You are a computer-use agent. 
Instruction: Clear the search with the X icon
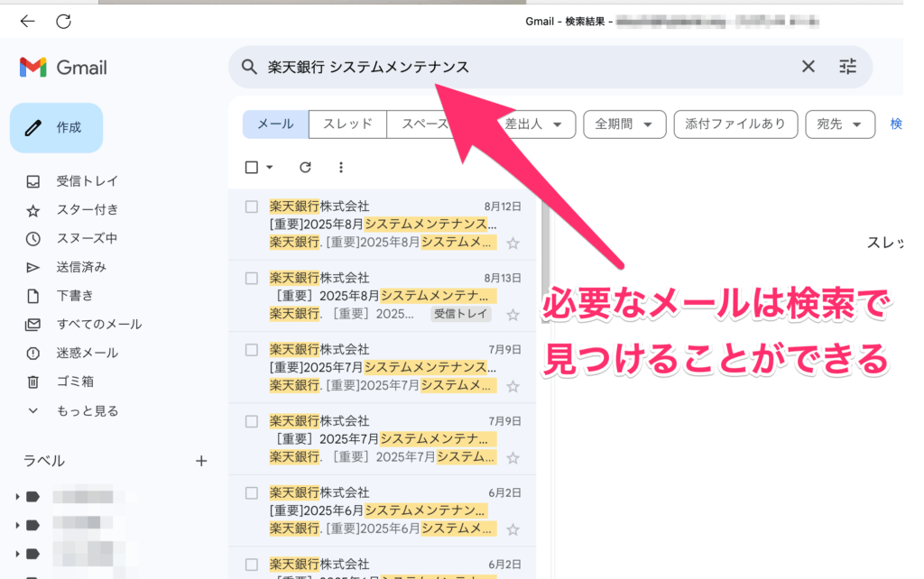[808, 67]
